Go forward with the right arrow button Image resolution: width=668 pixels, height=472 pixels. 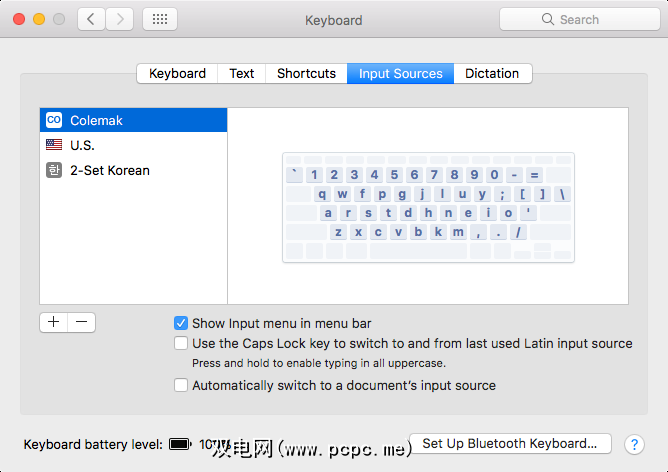[x=119, y=19]
